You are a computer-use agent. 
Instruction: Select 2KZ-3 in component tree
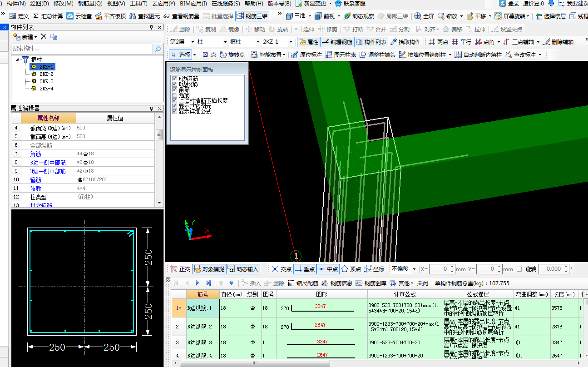tap(46, 81)
